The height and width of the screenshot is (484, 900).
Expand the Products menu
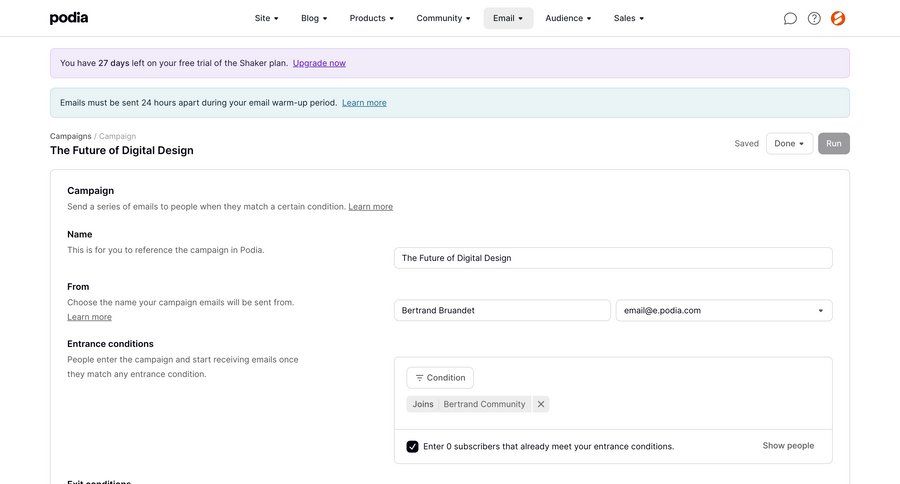(372, 18)
